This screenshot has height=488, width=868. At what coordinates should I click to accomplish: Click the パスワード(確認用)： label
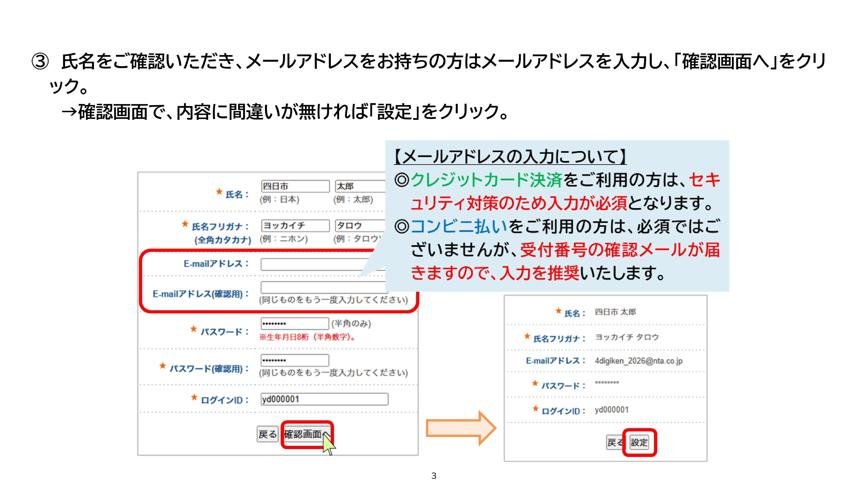tap(209, 369)
